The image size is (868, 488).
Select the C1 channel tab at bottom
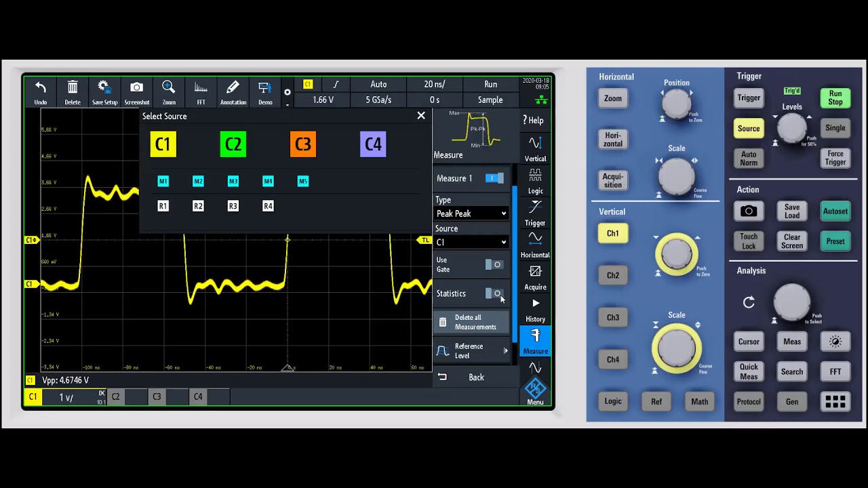(x=33, y=396)
